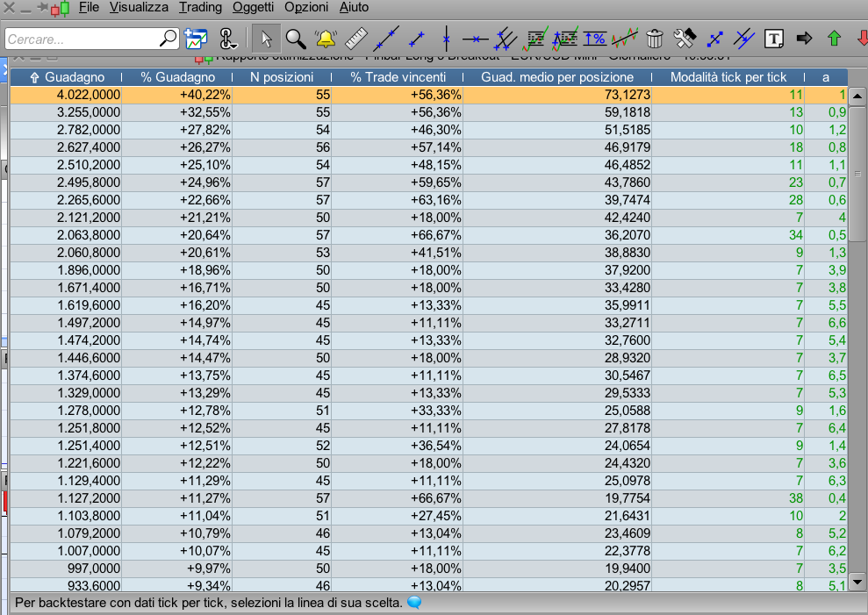Sort by the N posizioni column header
Viewport: 868px width, 615px height.
click(282, 77)
